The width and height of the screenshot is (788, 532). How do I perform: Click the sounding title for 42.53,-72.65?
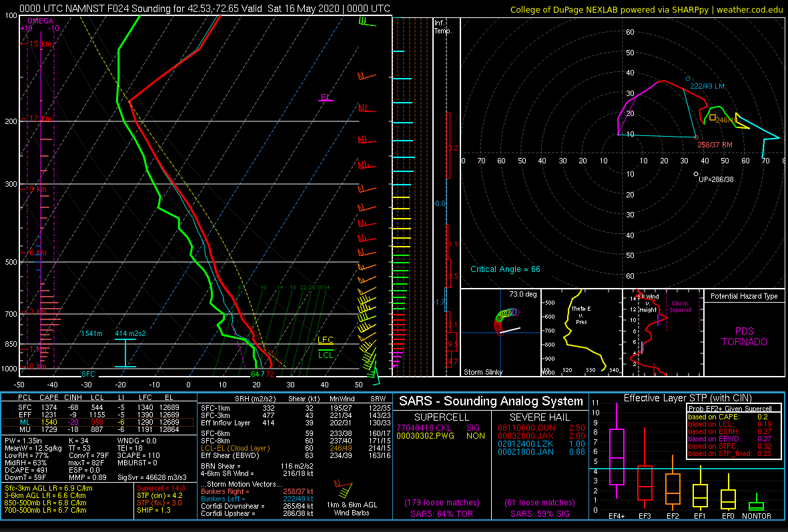(x=205, y=9)
